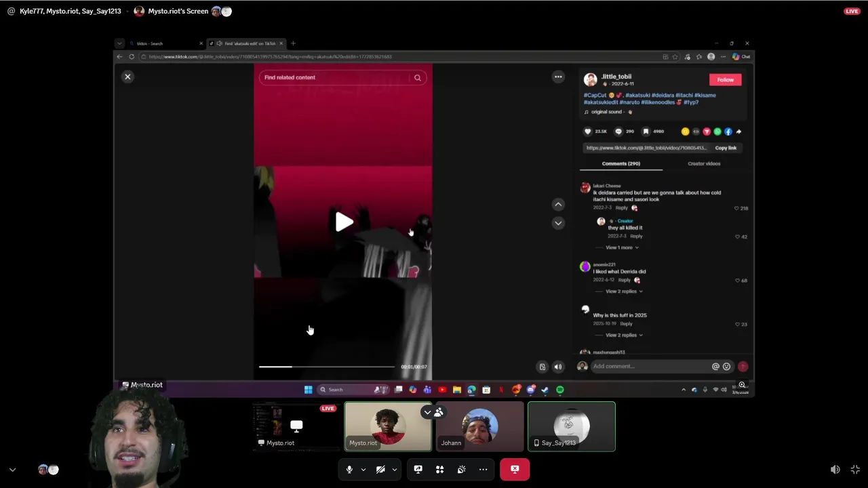This screenshot has width=868, height=488.
Task: Toggle Discord microphone mute
Action: [x=349, y=469]
